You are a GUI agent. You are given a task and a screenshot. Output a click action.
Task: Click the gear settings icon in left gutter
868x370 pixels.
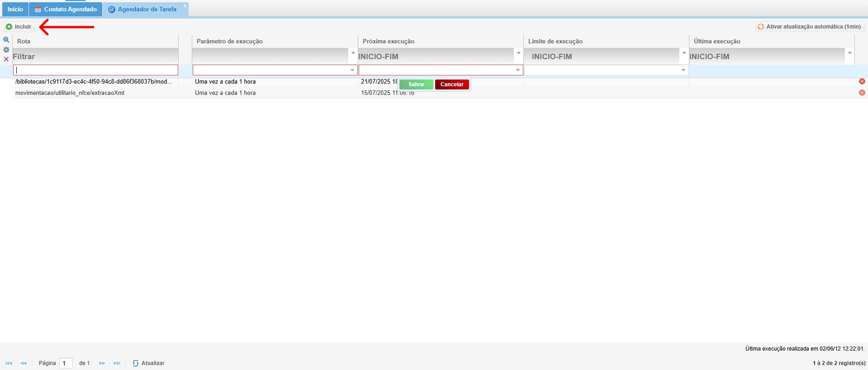pyautogui.click(x=6, y=50)
